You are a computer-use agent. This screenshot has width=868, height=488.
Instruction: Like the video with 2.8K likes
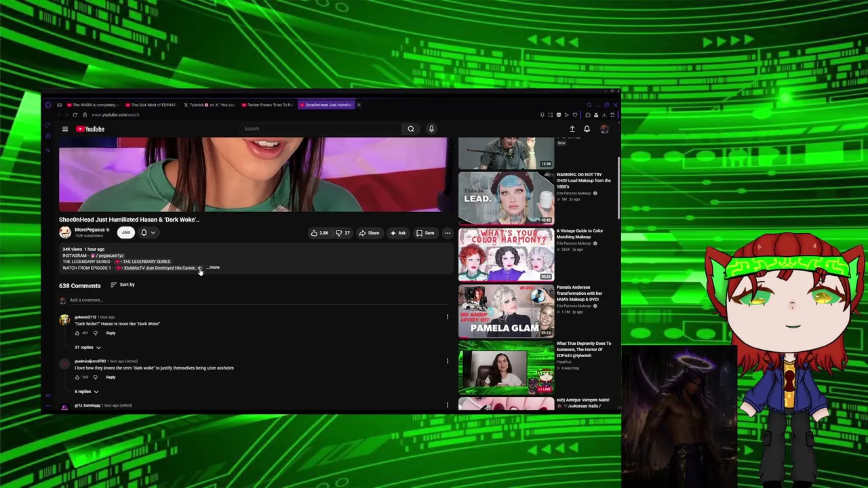point(320,233)
